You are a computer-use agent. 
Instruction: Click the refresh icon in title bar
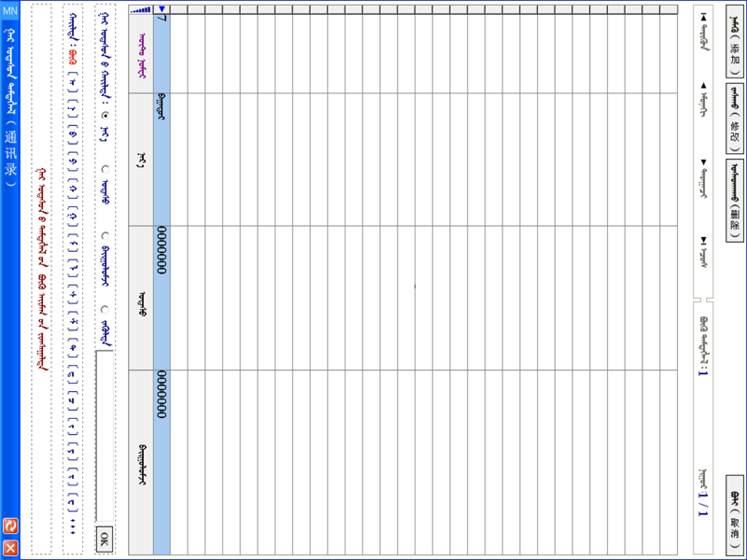[10, 525]
